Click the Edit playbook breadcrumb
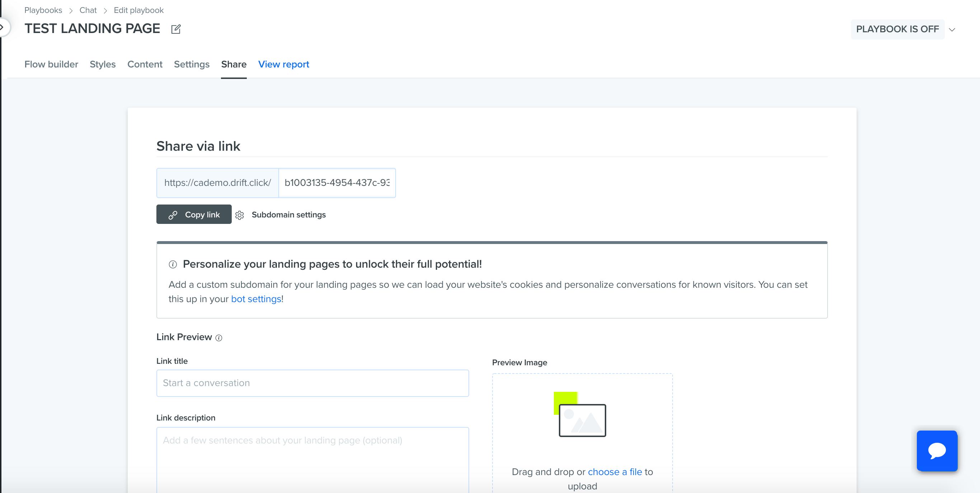Viewport: 980px width, 493px height. 138,10
